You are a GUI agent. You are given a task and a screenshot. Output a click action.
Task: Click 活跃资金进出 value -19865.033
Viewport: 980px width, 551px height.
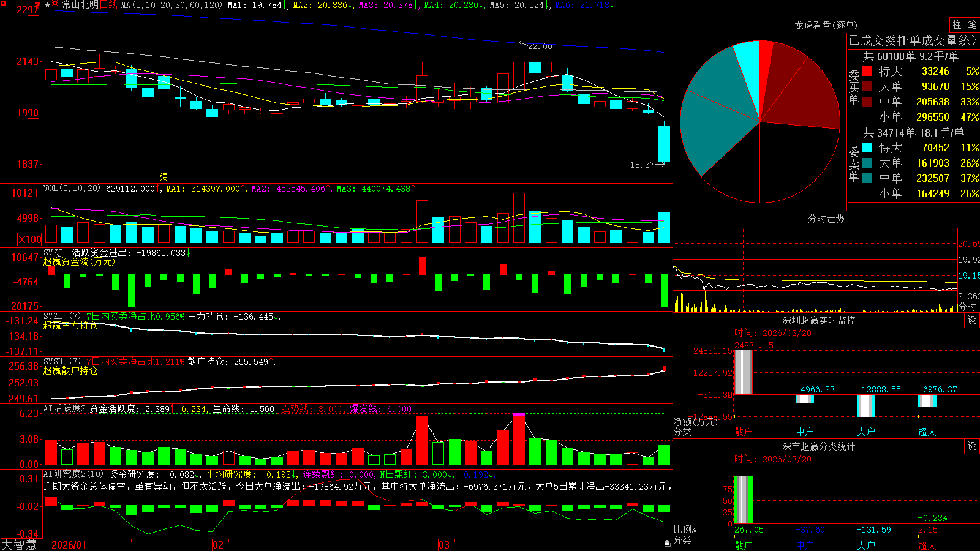161,253
